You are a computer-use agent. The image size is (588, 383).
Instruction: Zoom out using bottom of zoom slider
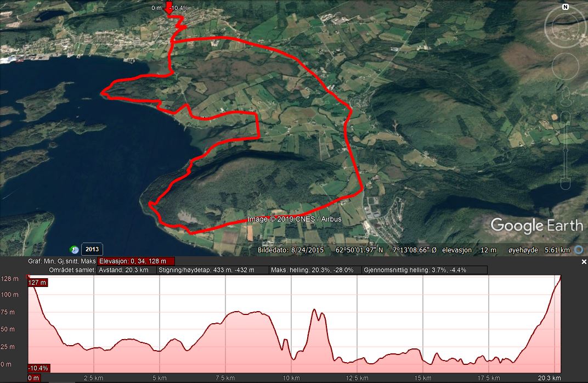pos(566,184)
